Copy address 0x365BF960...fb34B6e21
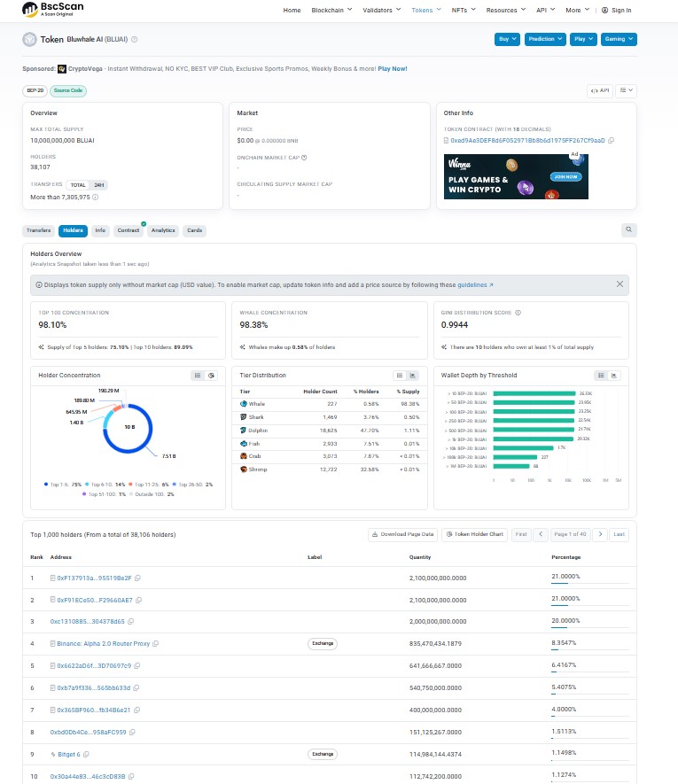 (x=136, y=710)
